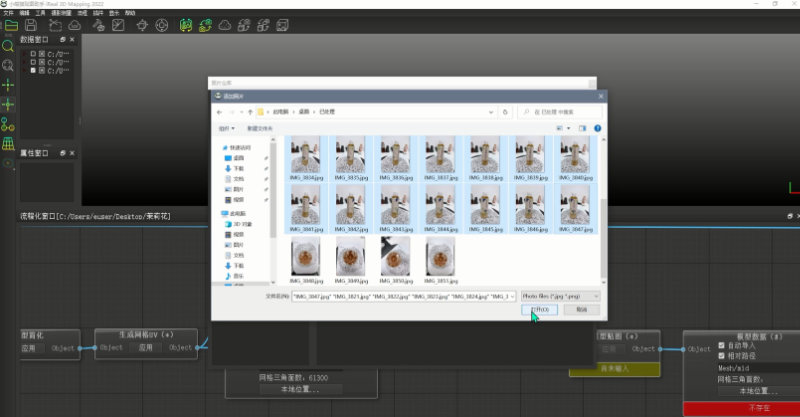This screenshot has width=800, height=417.
Task: Go up one folder in the file dialog
Action: point(250,112)
